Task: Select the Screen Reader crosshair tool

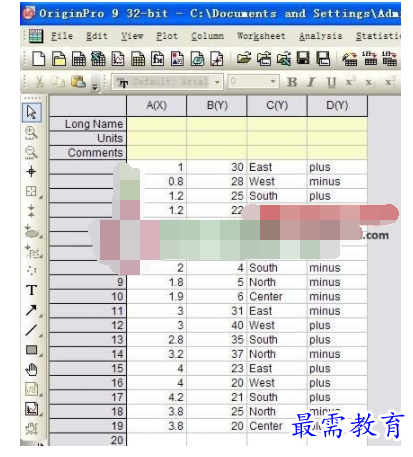Action: [x=31, y=172]
